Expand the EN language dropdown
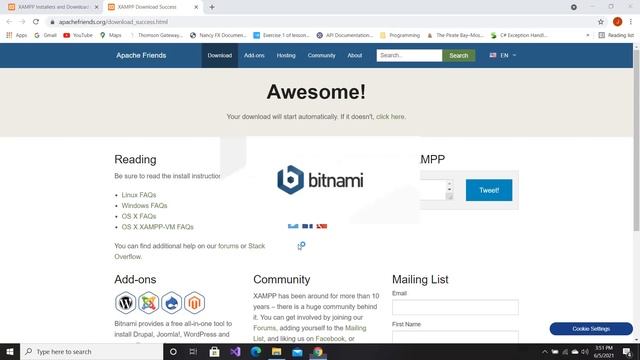Screen dimensions: 640x360 tap(503, 55)
